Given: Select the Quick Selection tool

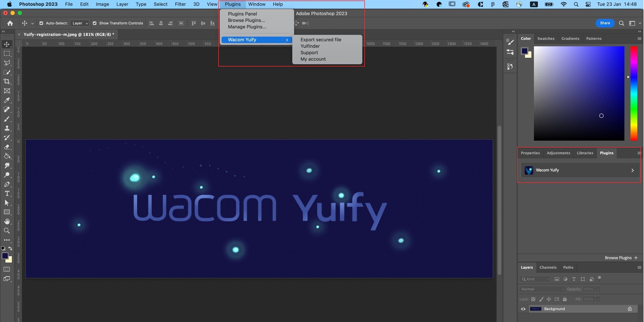Looking at the screenshot, I should [7, 72].
